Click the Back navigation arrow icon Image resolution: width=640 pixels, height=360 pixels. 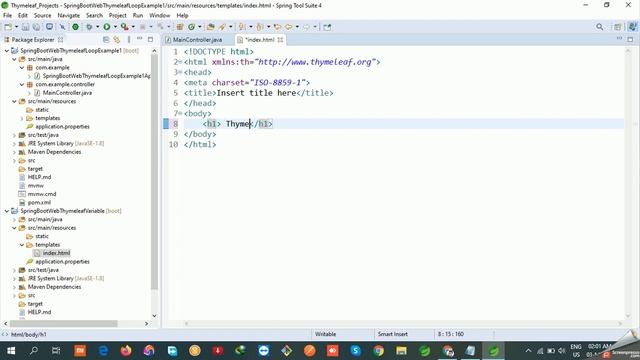(x=289, y=27)
